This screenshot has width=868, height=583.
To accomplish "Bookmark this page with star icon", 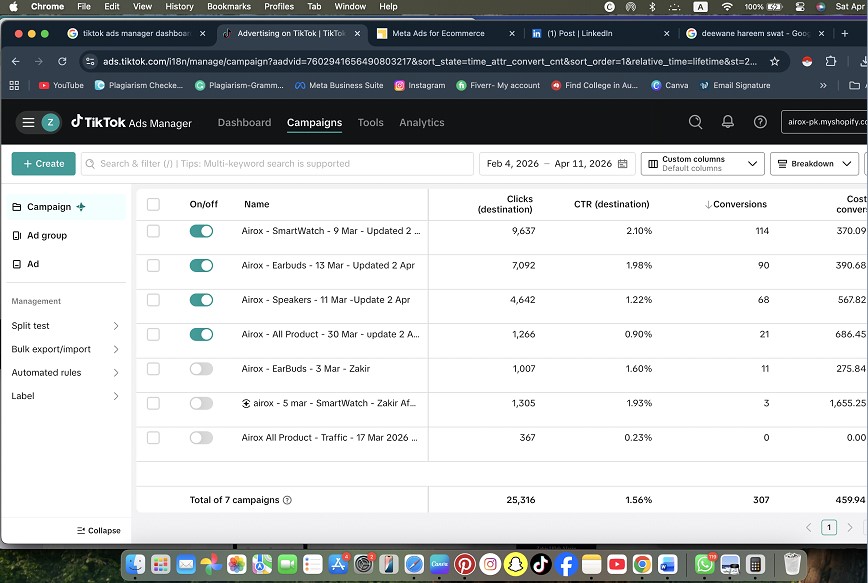I will [x=774, y=61].
